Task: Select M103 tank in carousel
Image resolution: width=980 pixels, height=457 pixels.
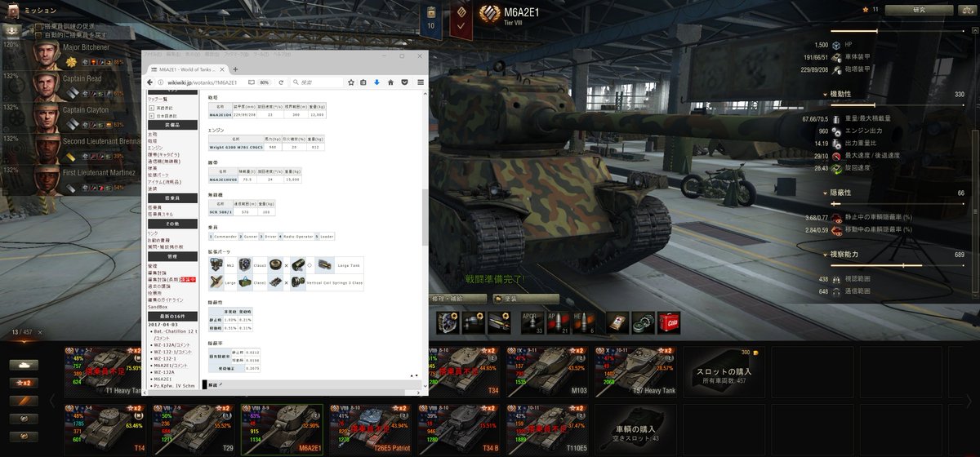Action: click(548, 373)
